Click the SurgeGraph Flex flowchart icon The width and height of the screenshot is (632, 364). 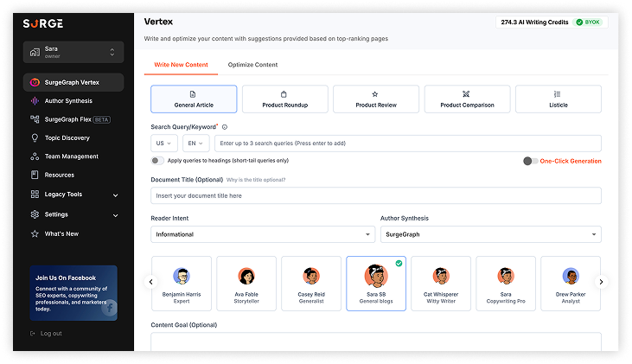(35, 119)
